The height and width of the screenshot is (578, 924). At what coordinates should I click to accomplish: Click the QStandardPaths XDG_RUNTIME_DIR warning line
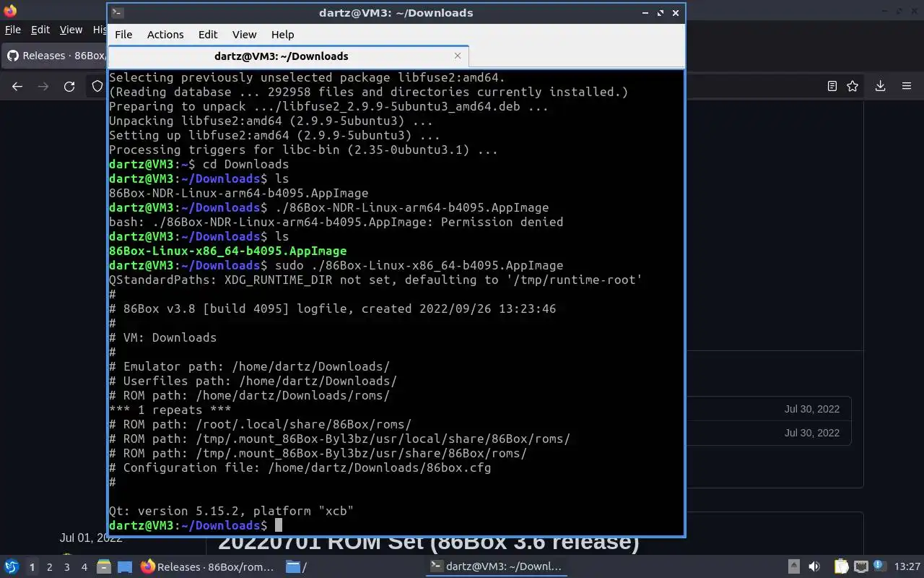(375, 280)
